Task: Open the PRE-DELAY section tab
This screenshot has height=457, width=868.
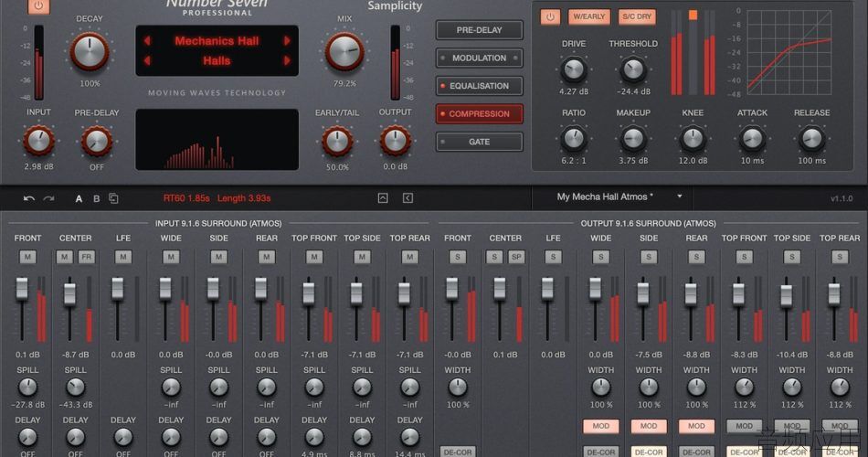Action: click(480, 30)
